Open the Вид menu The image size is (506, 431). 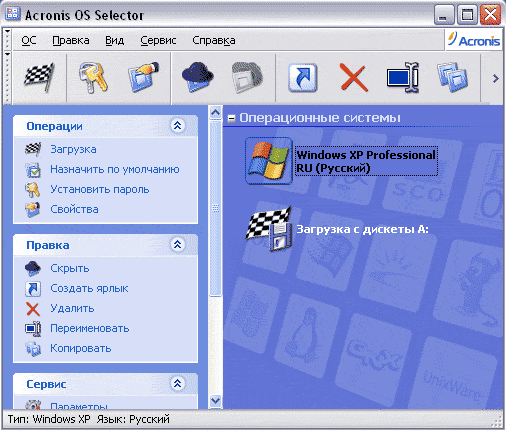(115, 40)
